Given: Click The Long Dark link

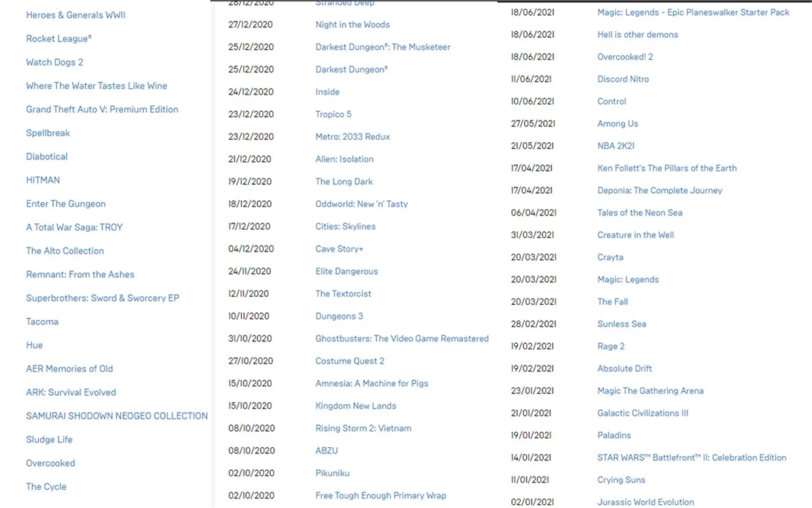Looking at the screenshot, I should click(x=344, y=182).
